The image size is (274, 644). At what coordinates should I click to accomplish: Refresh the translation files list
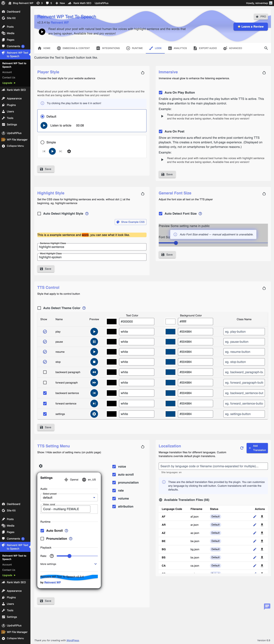[242, 448]
